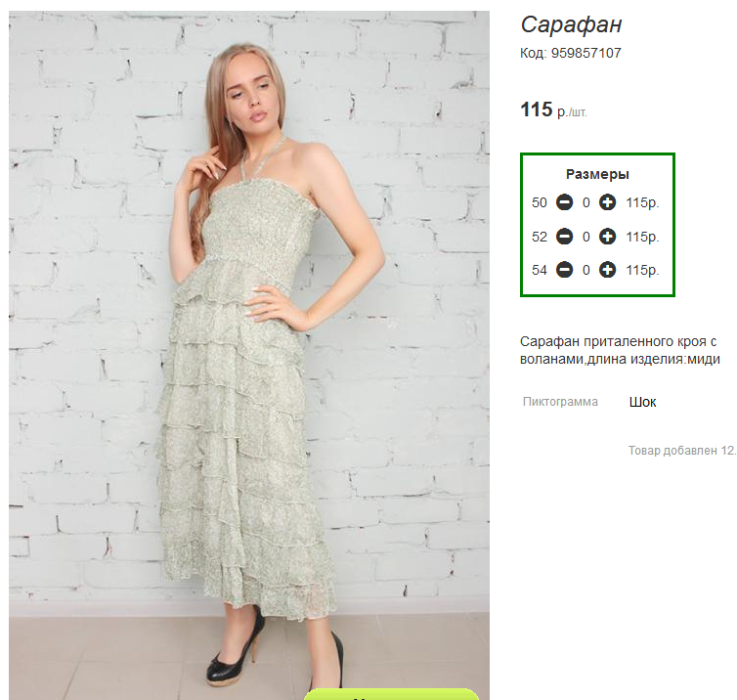The image size is (737, 700).
Task: Decrease quantity for size 54
Action: pyautogui.click(x=565, y=270)
